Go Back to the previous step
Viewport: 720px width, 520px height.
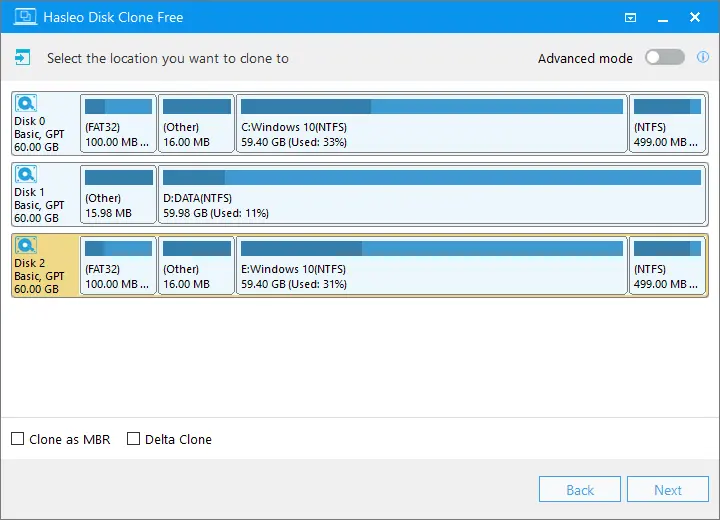coord(579,489)
